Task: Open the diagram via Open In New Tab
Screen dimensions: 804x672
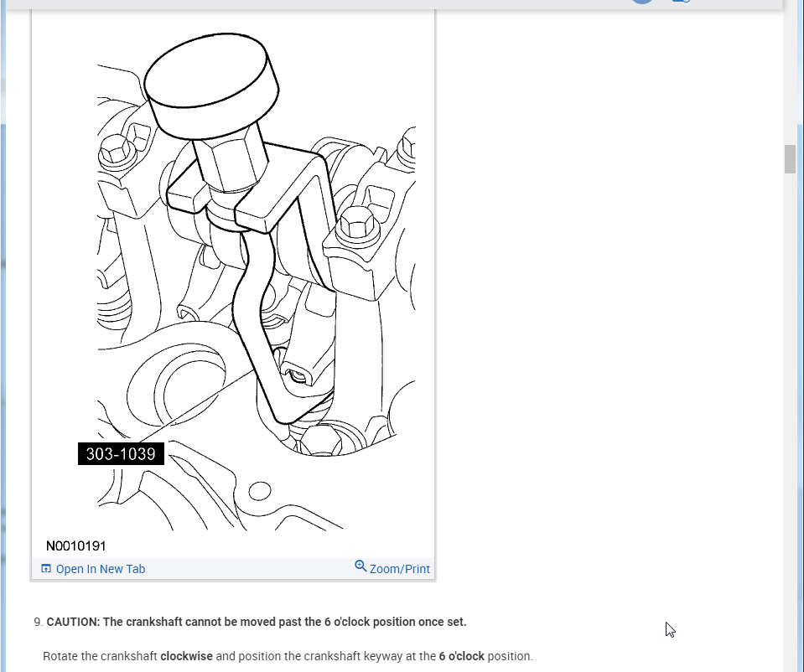Action: point(101,569)
